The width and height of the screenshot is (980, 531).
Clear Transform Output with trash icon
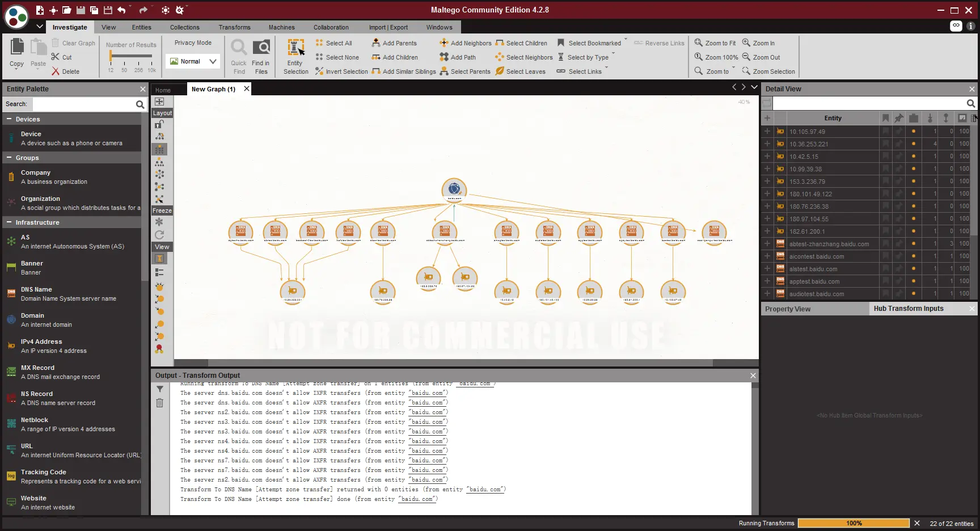160,403
